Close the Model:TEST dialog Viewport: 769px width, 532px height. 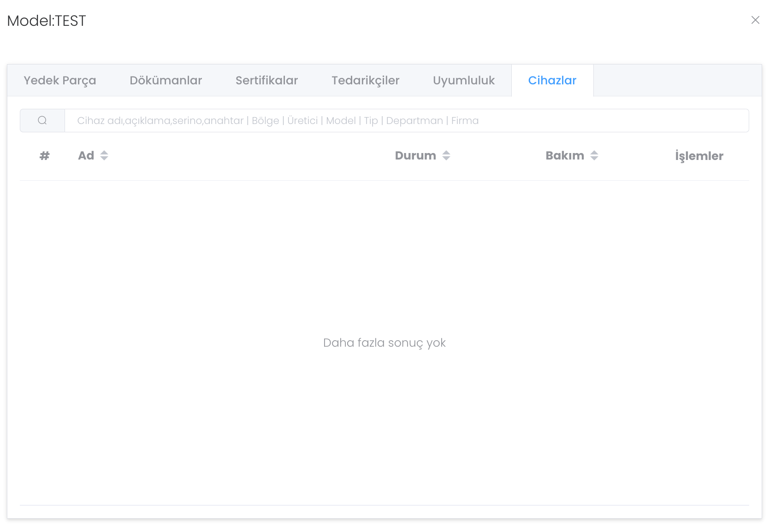(x=755, y=20)
